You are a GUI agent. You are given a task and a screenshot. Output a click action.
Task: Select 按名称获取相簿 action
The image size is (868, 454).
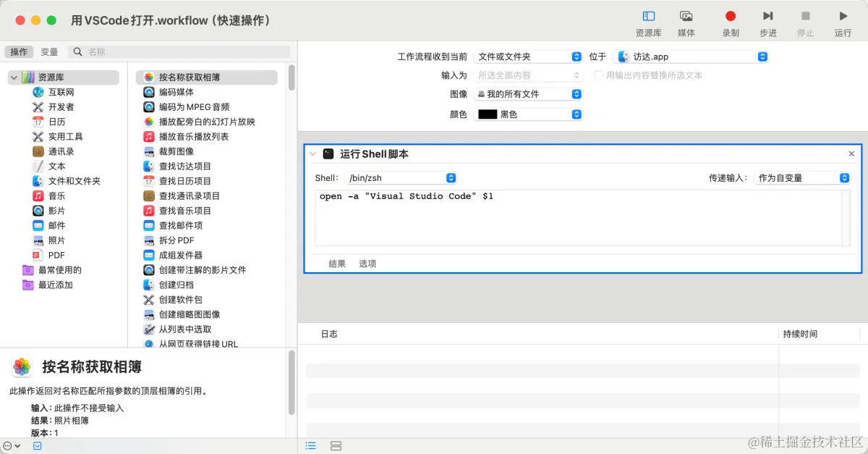(x=207, y=77)
